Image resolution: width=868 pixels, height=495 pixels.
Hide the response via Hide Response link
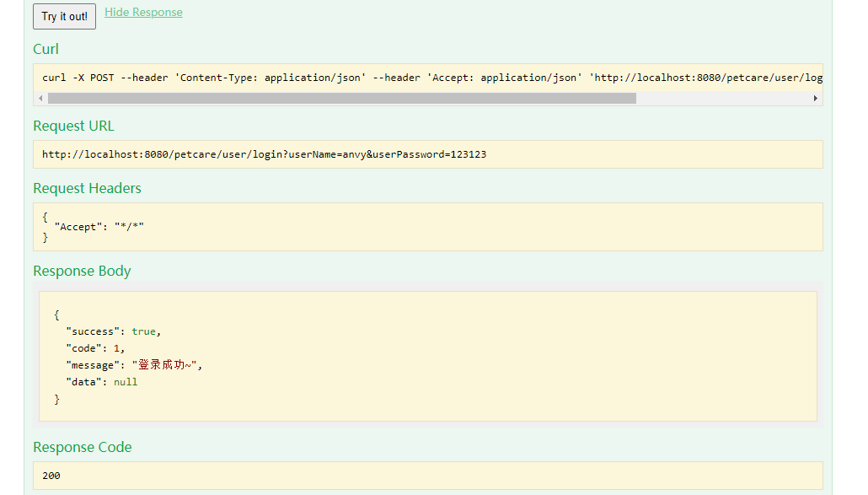143,12
